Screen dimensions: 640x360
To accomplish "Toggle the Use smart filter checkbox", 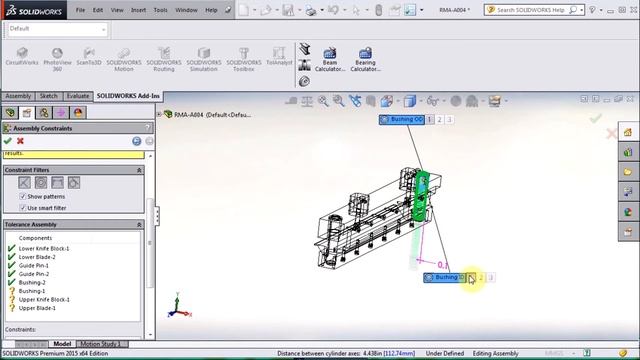I will point(23,208).
